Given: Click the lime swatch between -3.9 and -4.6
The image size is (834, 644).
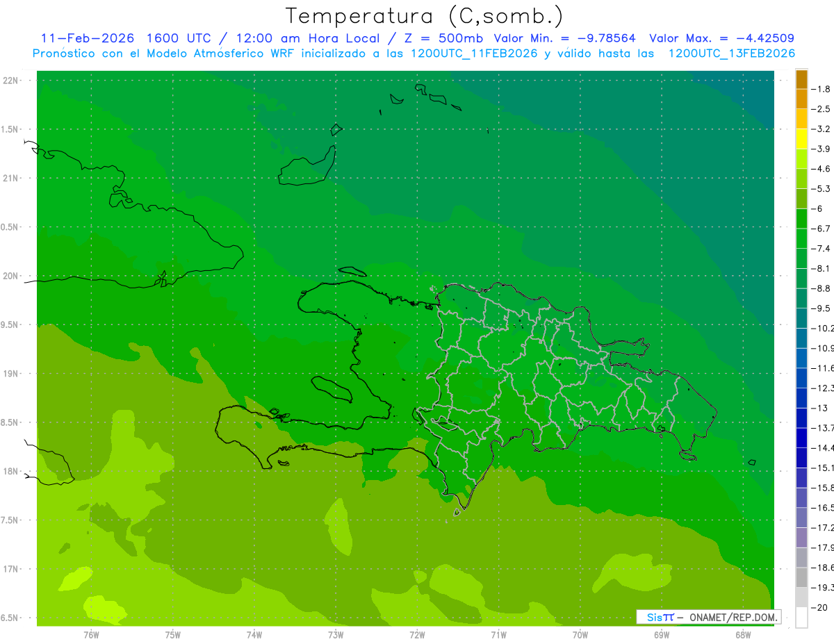Looking at the screenshot, I should click(801, 159).
